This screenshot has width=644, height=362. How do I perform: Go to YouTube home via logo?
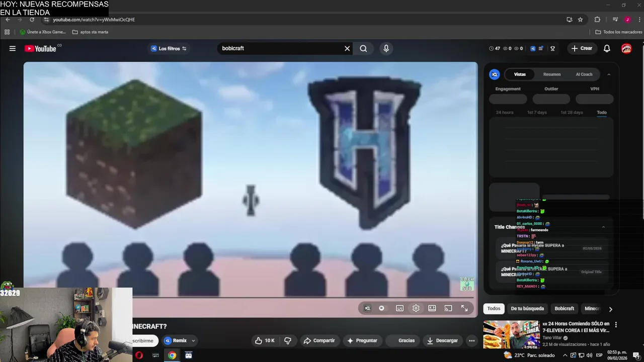(41, 48)
